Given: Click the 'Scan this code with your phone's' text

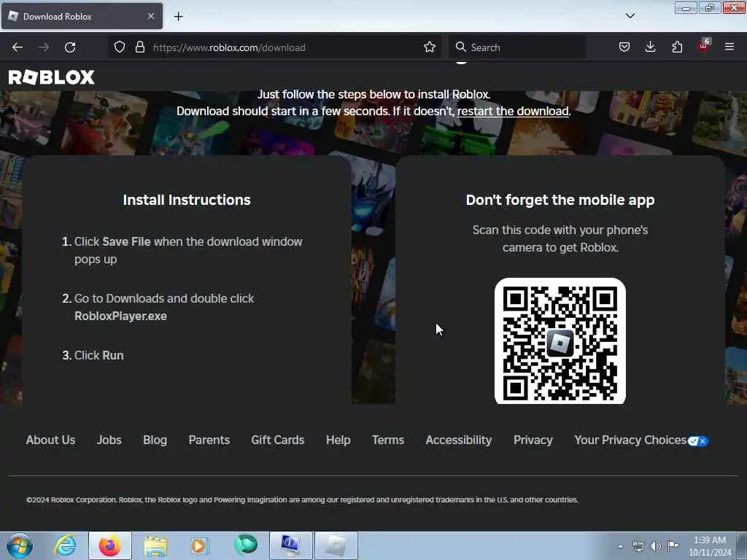Looking at the screenshot, I should point(560,230).
